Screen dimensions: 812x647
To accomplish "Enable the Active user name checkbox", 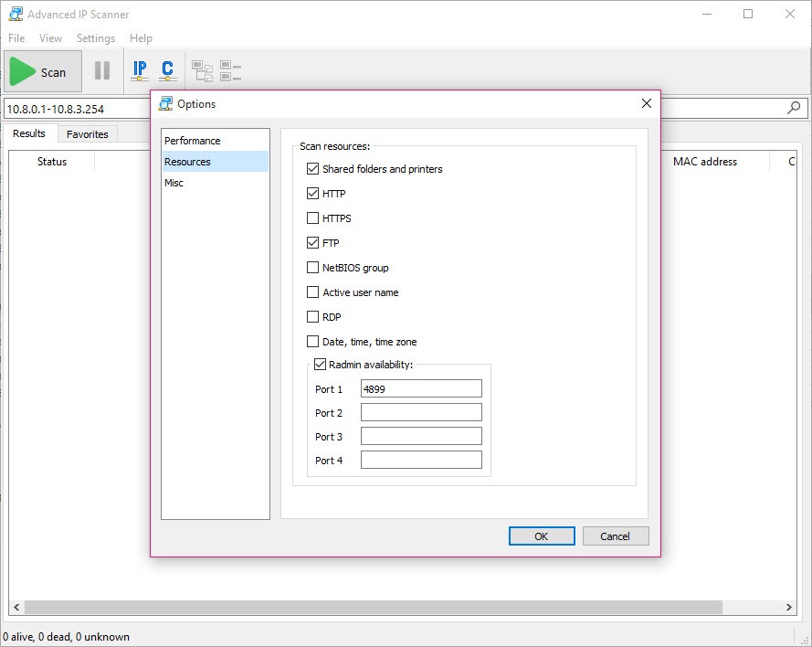I will coord(312,292).
